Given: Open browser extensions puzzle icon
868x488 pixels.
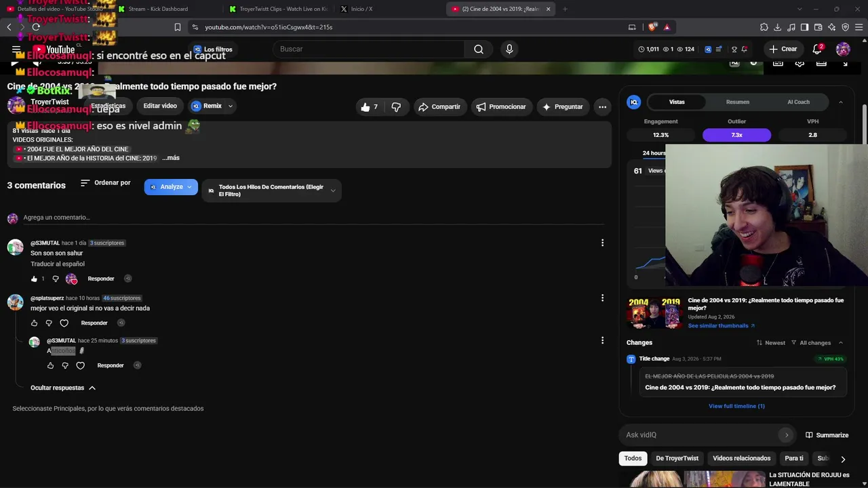Looking at the screenshot, I should [x=764, y=27].
